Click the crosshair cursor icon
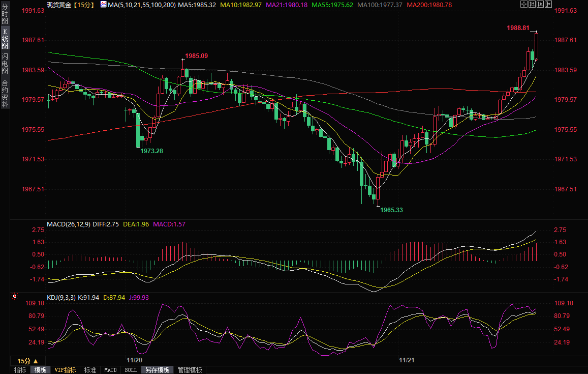Viewport: 588px width, 374px height. tap(524, 4)
